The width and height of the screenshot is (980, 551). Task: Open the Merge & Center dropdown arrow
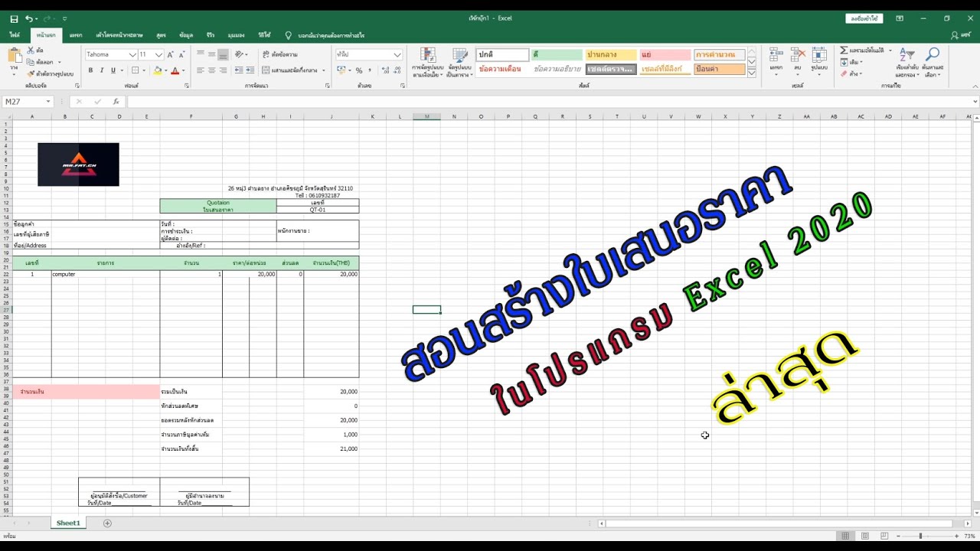(324, 70)
